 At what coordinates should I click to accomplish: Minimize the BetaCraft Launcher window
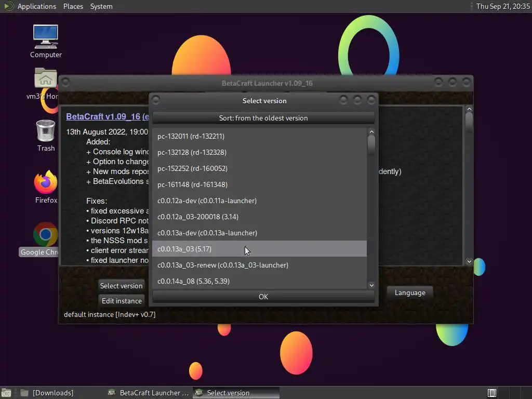438,82
